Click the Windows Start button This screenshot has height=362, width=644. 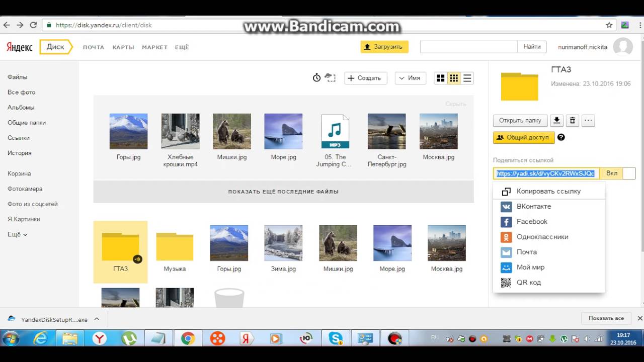(11, 338)
